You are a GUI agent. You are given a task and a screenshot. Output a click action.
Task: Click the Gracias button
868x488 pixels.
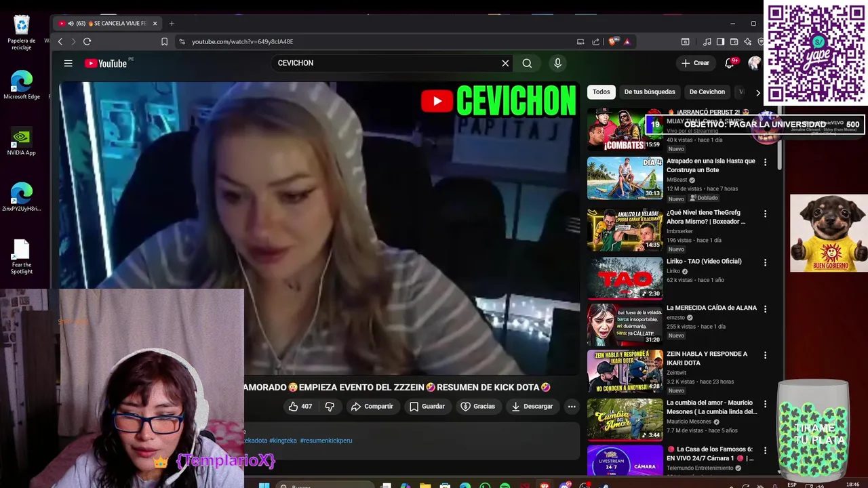(x=477, y=406)
